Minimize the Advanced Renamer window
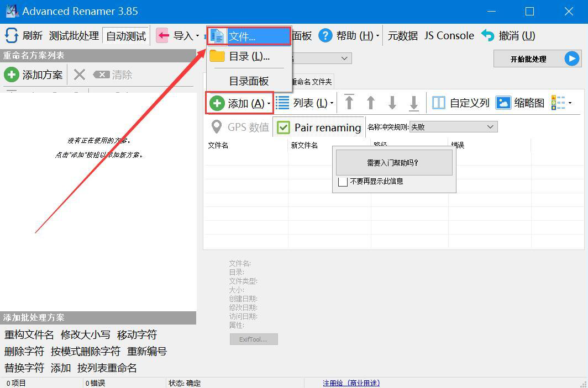The width and height of the screenshot is (588, 388). 491,11
